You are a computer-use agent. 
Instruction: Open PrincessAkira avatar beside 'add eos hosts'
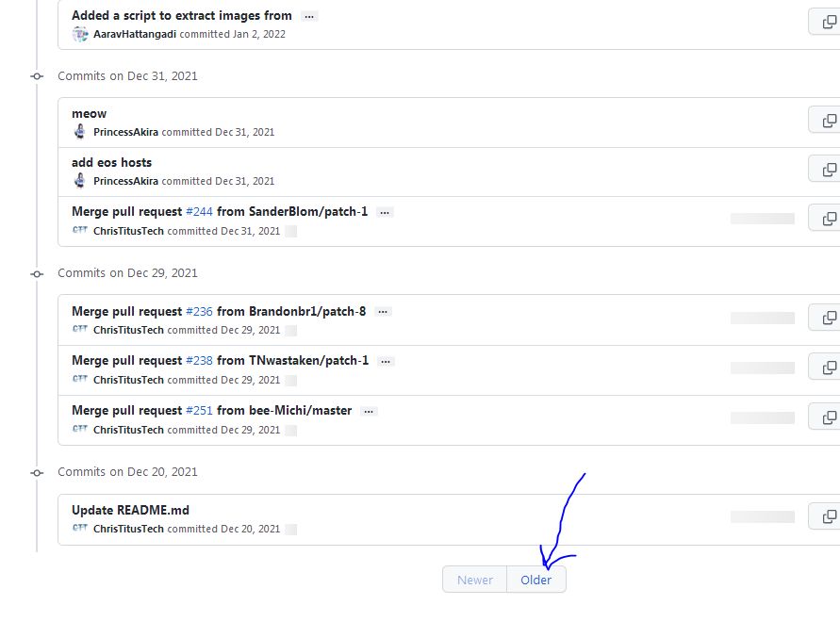[80, 181]
